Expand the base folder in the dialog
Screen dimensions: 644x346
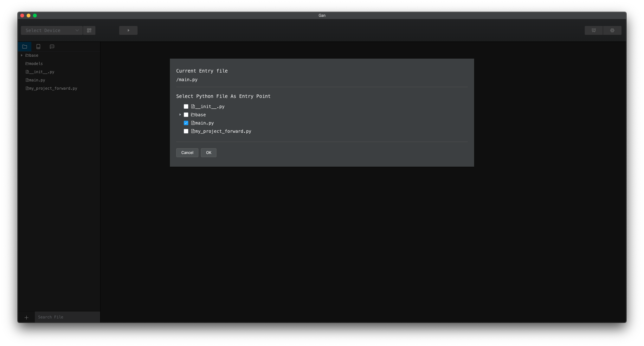(180, 115)
